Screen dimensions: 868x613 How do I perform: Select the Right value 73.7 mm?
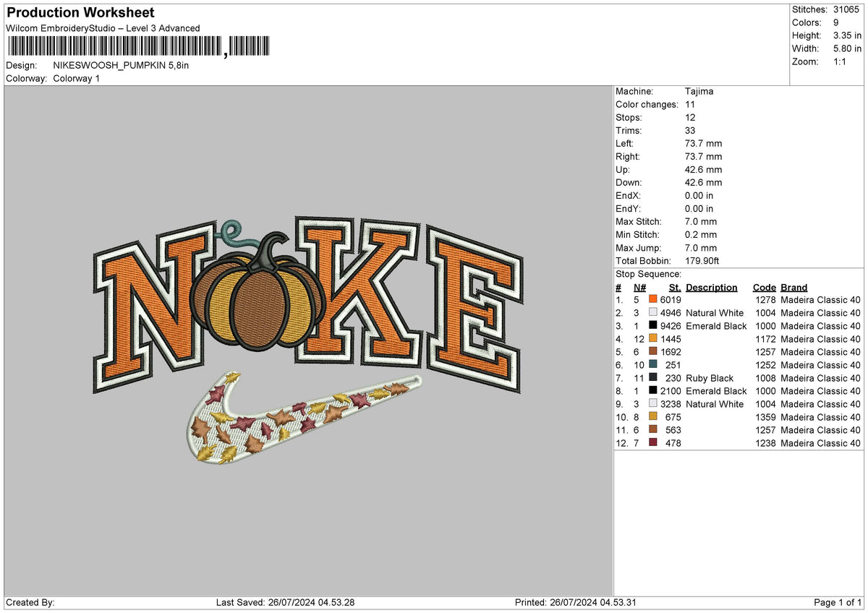(x=703, y=156)
